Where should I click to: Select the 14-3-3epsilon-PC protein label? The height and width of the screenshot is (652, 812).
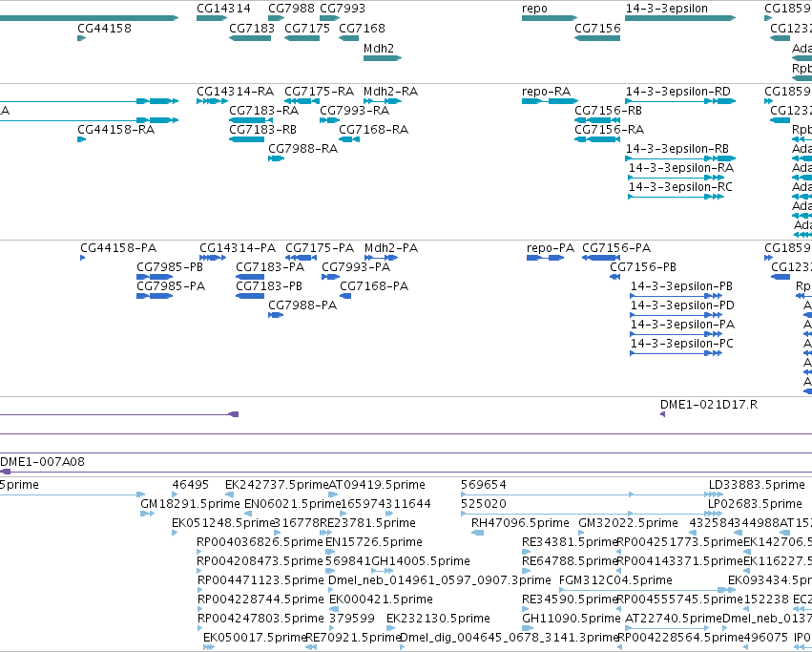pyautogui.click(x=681, y=345)
